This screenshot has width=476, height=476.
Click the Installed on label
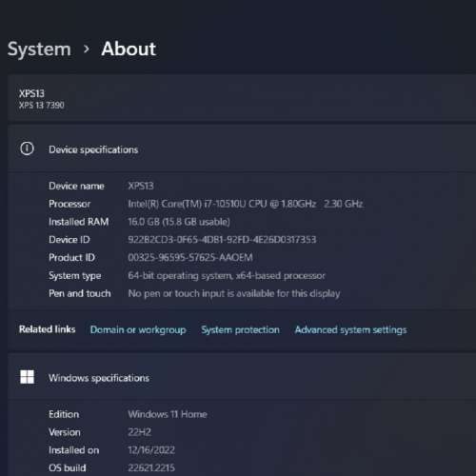click(x=74, y=450)
